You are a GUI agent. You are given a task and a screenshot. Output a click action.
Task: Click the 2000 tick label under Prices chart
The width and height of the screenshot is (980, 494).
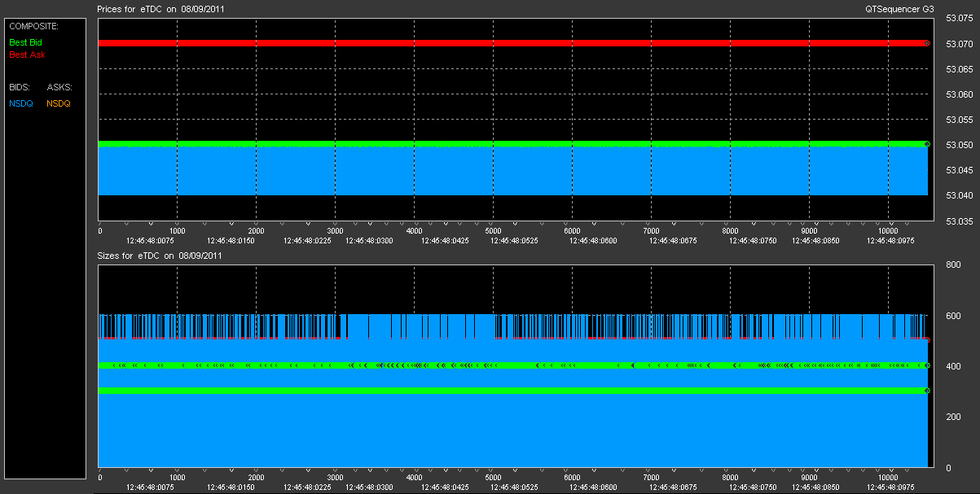256,231
